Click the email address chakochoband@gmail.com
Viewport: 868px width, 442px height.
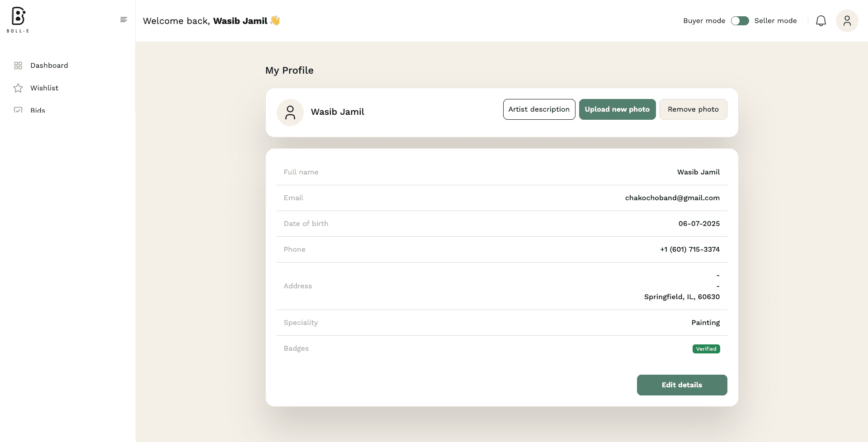tap(672, 198)
